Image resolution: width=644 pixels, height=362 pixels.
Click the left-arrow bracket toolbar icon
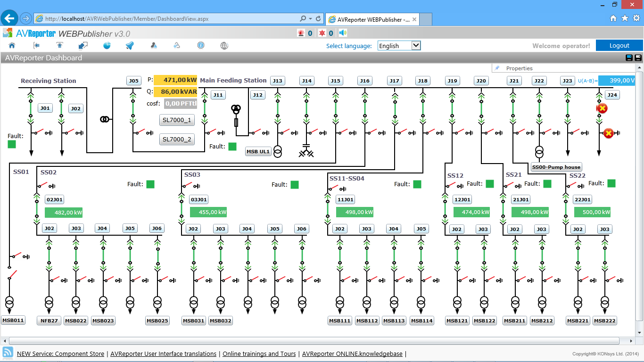36,46
